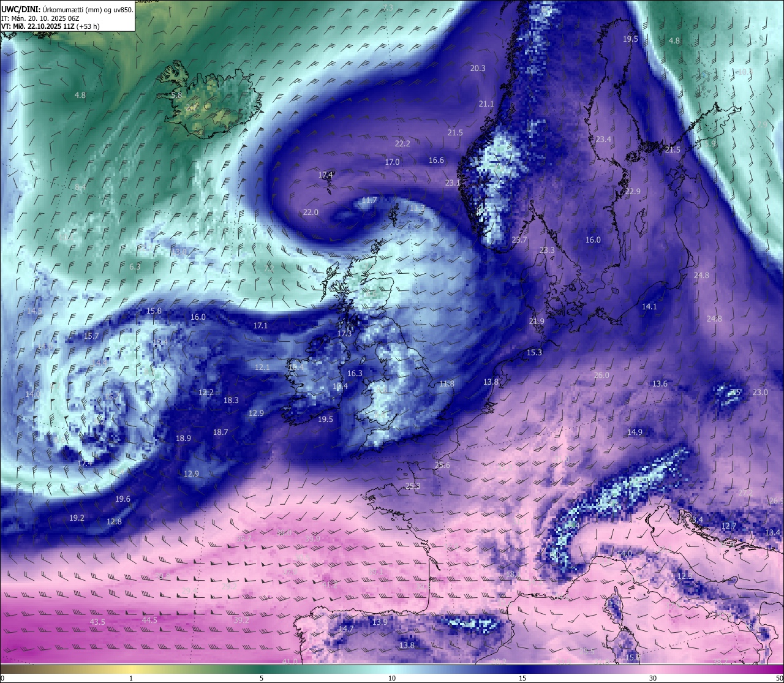Click the map value '19.6'
This screenshot has width=784, height=683.
pos(123,499)
